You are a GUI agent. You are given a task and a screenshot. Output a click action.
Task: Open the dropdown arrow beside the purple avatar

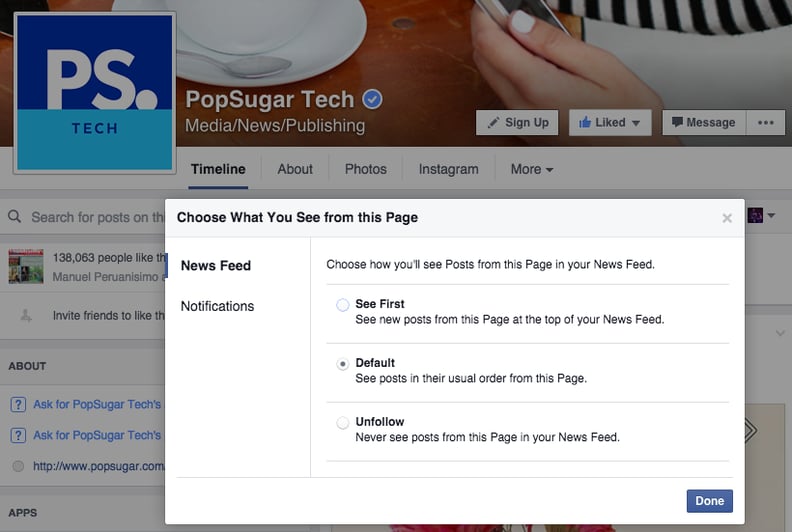(771, 215)
